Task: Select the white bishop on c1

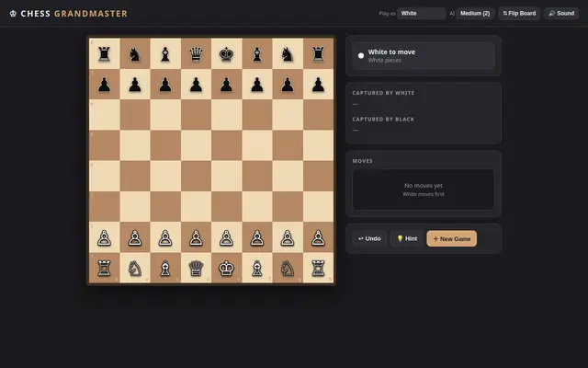Action: pos(165,268)
